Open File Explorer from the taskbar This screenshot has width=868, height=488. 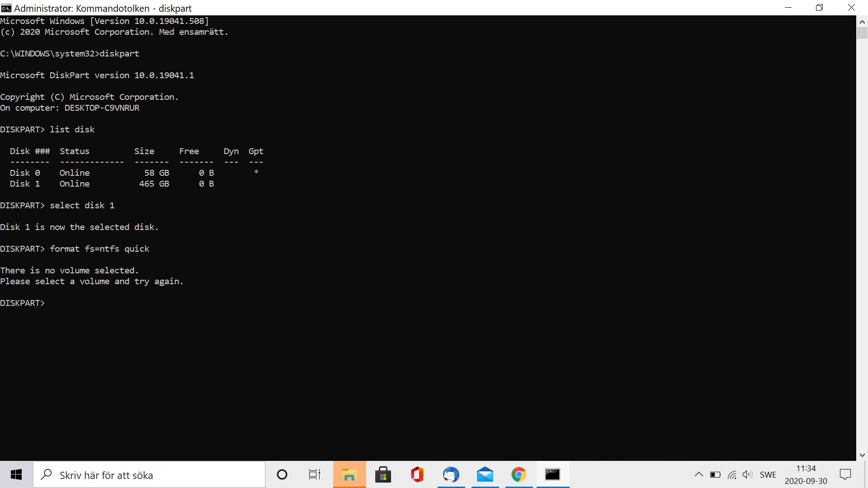[349, 474]
